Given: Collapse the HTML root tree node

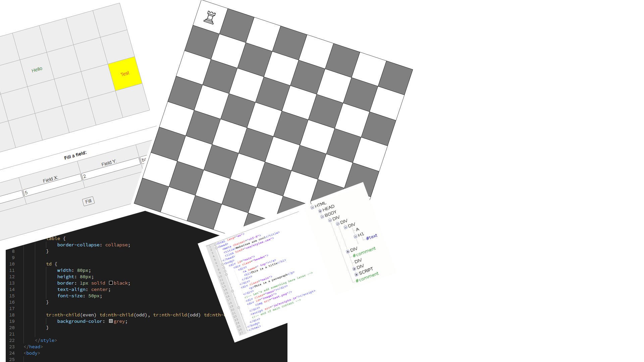Looking at the screenshot, I should point(312,207).
